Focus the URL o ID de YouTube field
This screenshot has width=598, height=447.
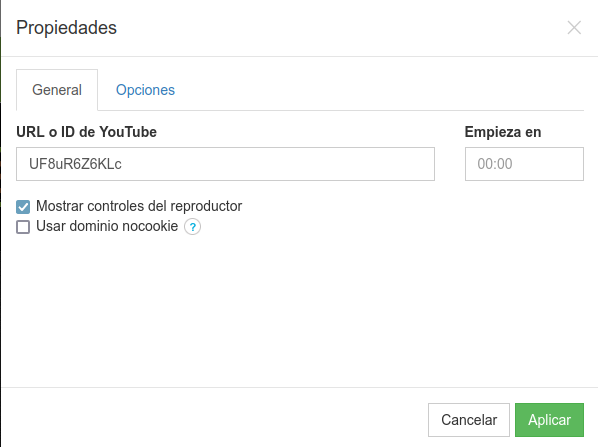tap(225, 164)
